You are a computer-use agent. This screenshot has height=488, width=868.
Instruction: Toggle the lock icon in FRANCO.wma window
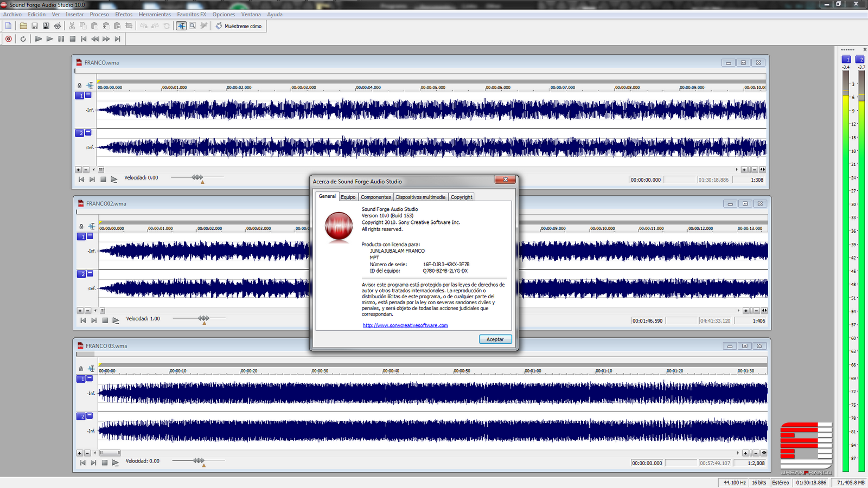click(80, 86)
